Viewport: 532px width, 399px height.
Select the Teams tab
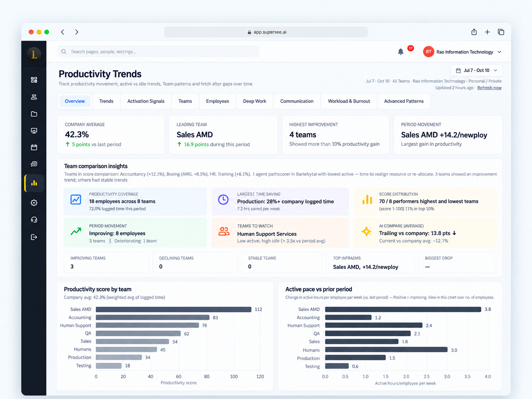(185, 101)
